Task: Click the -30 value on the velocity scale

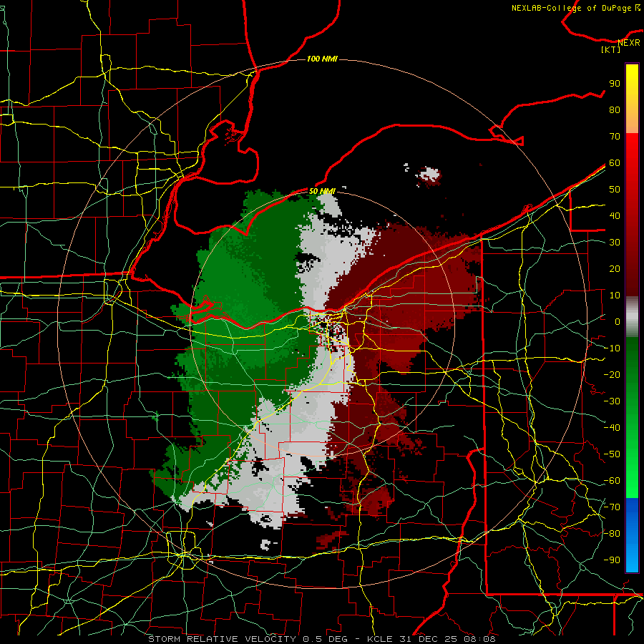Action: pyautogui.click(x=612, y=401)
